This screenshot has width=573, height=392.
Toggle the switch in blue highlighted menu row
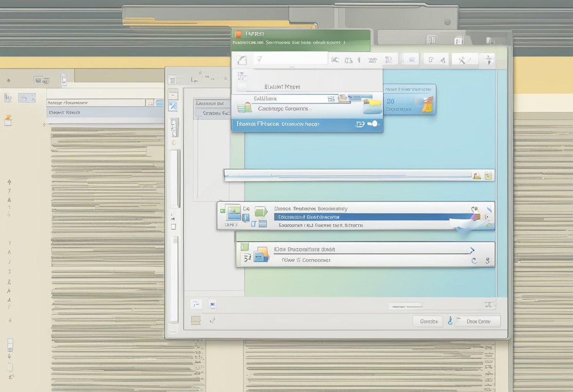click(372, 124)
